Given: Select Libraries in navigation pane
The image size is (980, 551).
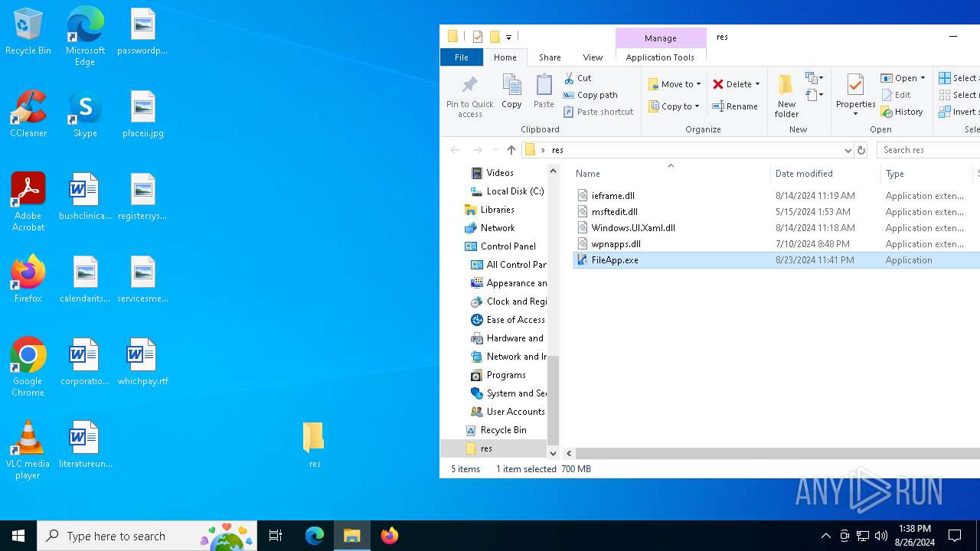Looking at the screenshot, I should 497,210.
